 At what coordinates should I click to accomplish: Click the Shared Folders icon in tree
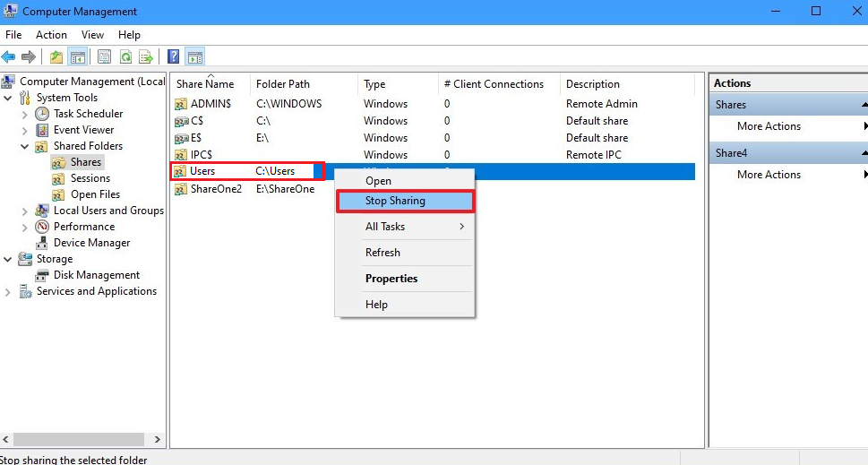[41, 146]
